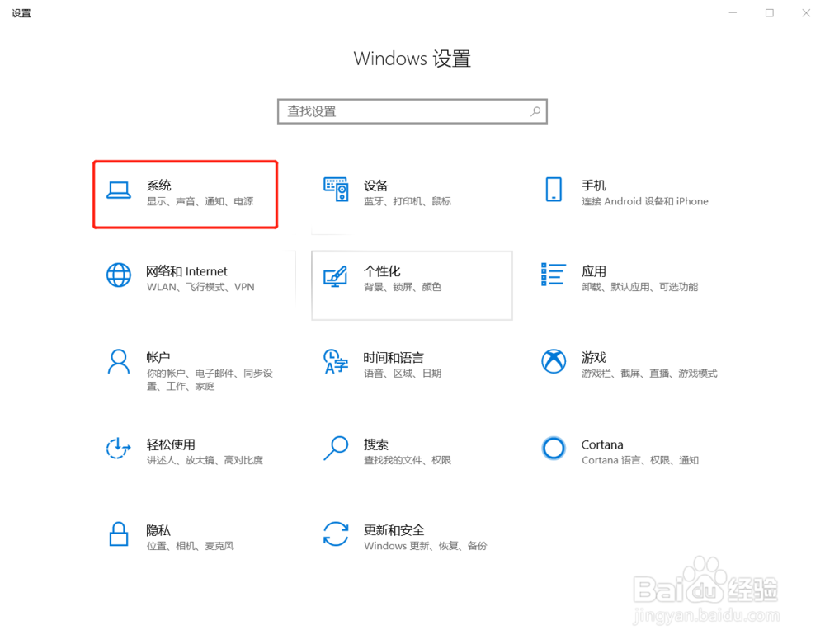
Task: Select the Time & Language (时间和语言) icon
Action: (336, 361)
